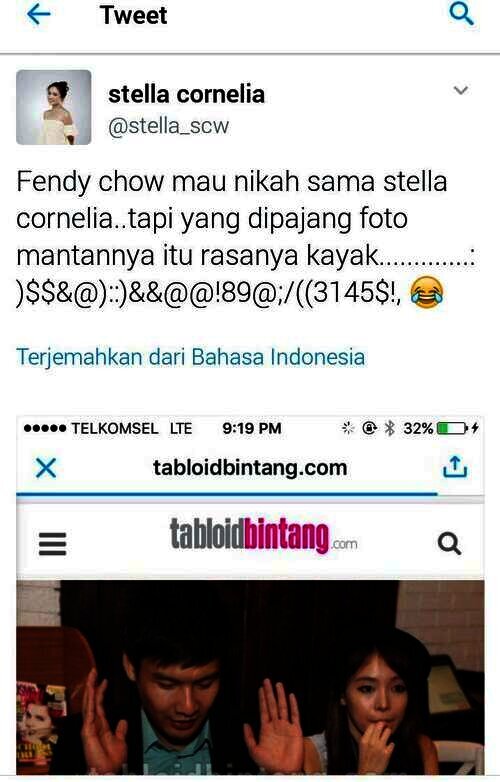
Task: Tap the back arrow icon
Action: 38,15
